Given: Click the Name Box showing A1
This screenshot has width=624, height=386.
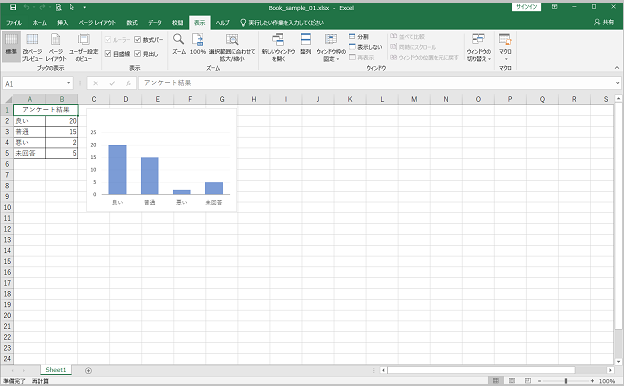Looking at the screenshot, I should click(x=34, y=83).
